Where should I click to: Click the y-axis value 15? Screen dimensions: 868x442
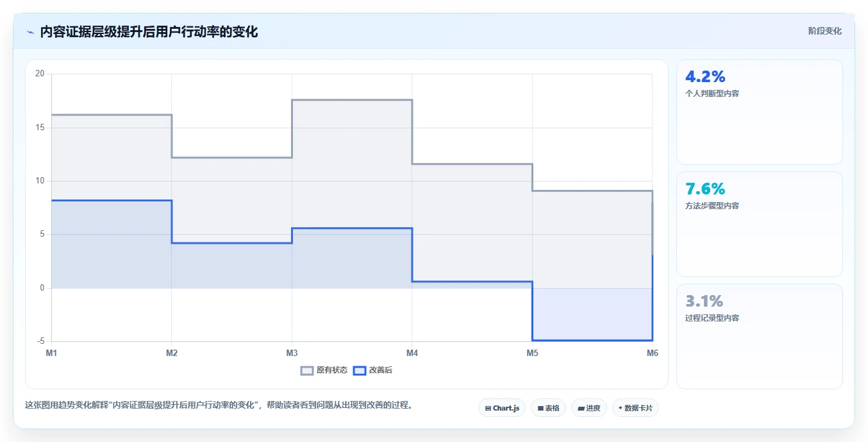click(x=40, y=128)
